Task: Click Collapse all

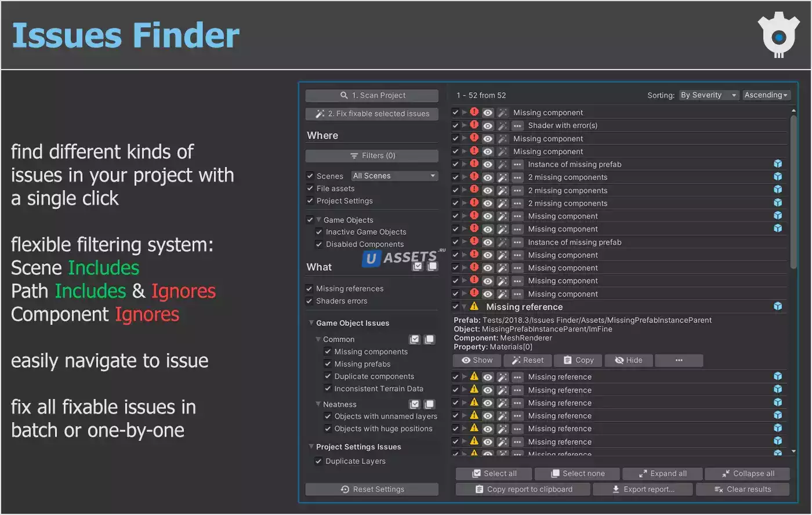Action: click(748, 473)
